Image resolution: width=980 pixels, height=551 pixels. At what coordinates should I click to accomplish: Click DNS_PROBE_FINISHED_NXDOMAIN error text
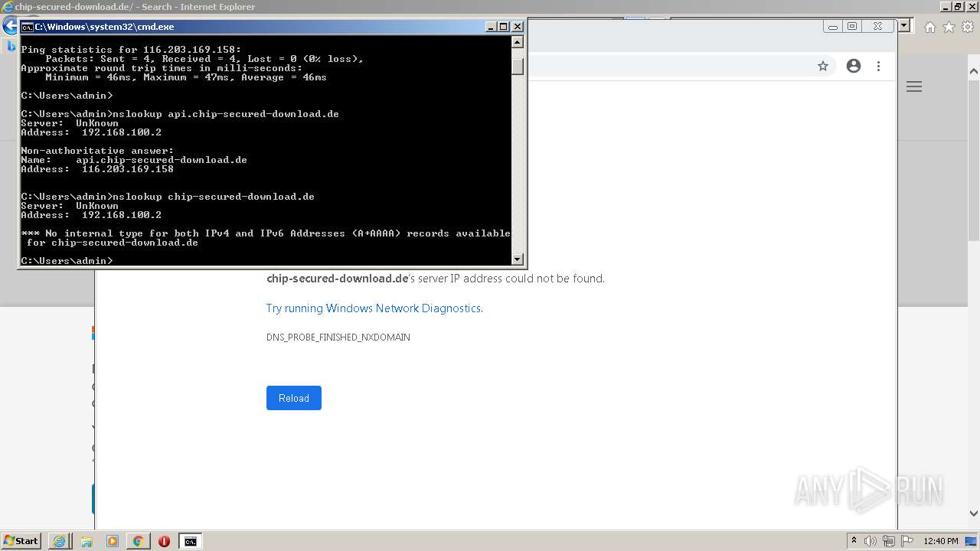point(338,337)
